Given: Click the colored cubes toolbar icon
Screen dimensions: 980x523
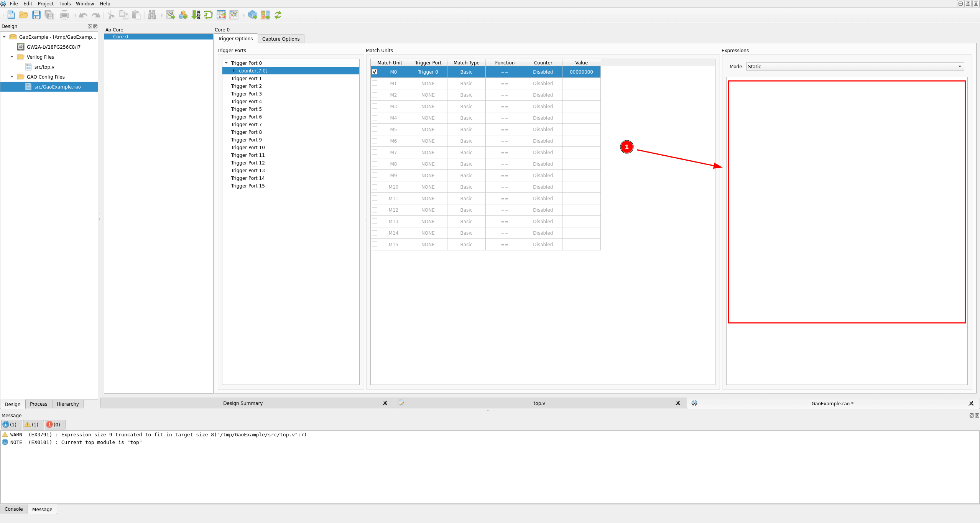Looking at the screenshot, I should [x=183, y=15].
